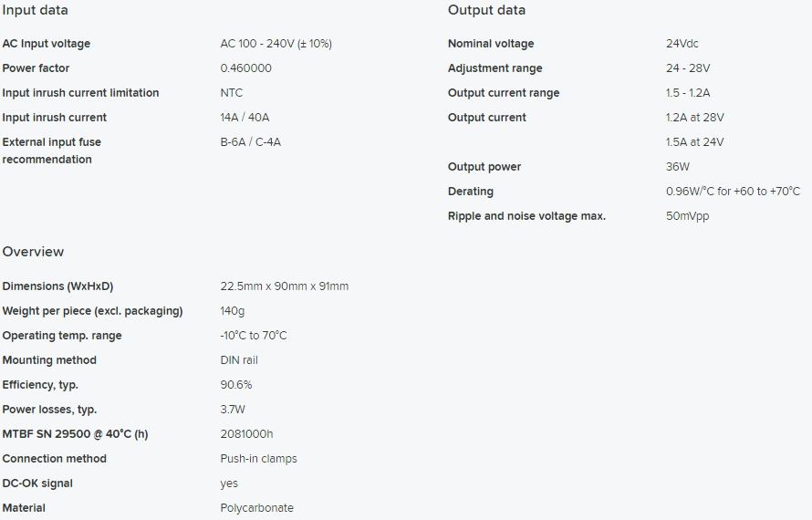Screen dimensions: 812x520
Task: Click the Efficiency 90.6% value
Action: click(x=236, y=385)
